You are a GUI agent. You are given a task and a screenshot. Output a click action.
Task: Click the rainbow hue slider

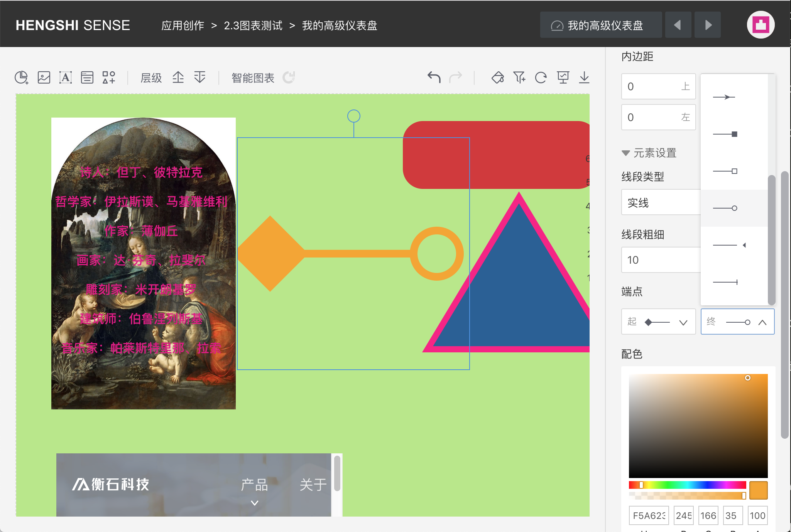687,485
